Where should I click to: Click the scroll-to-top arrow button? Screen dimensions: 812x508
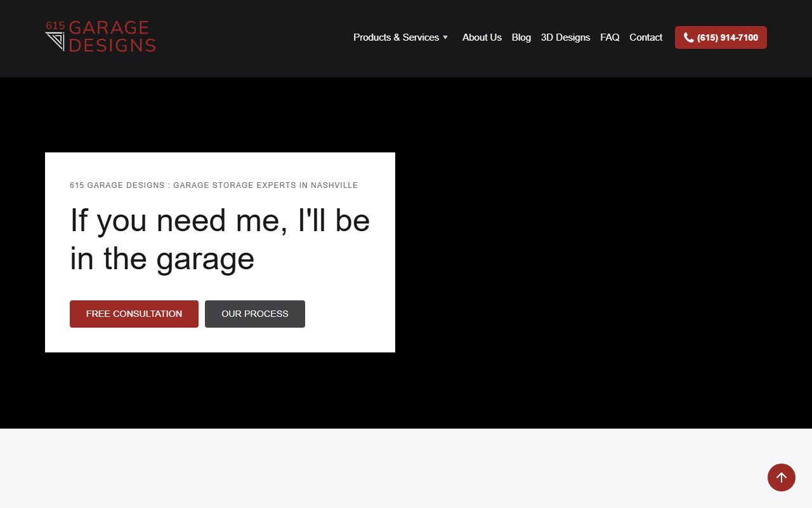coord(782,478)
